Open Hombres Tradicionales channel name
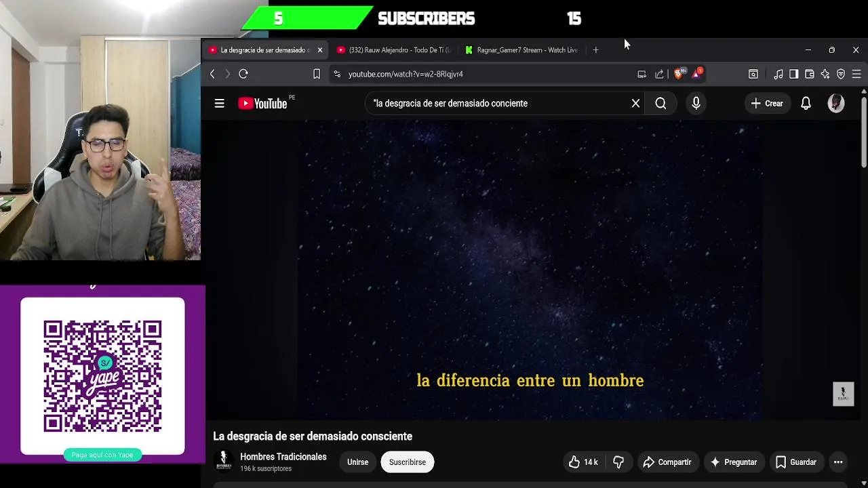This screenshot has height=488, width=868. tap(283, 457)
